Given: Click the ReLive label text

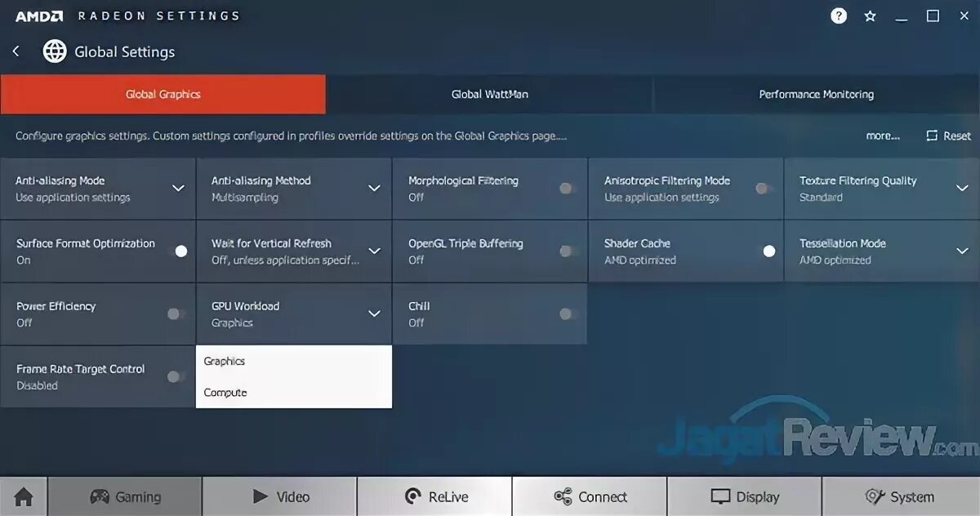Looking at the screenshot, I should (x=448, y=496).
